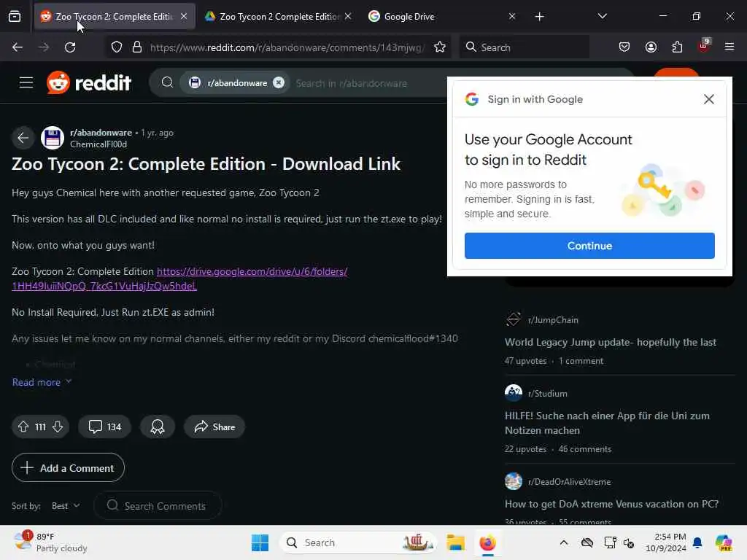Open Windows Start menu
The image size is (747, 560).
pos(260,542)
